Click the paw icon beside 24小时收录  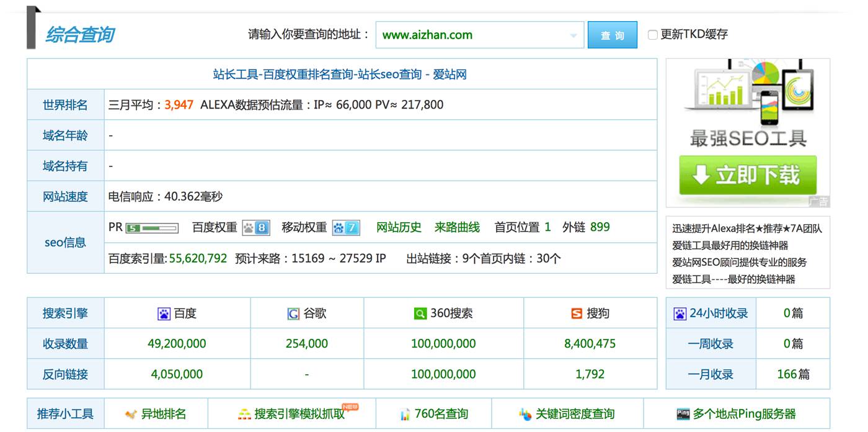[x=680, y=314]
